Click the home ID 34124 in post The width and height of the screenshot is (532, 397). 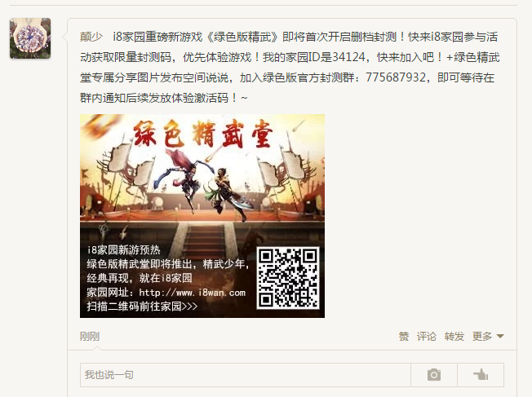tap(348, 57)
